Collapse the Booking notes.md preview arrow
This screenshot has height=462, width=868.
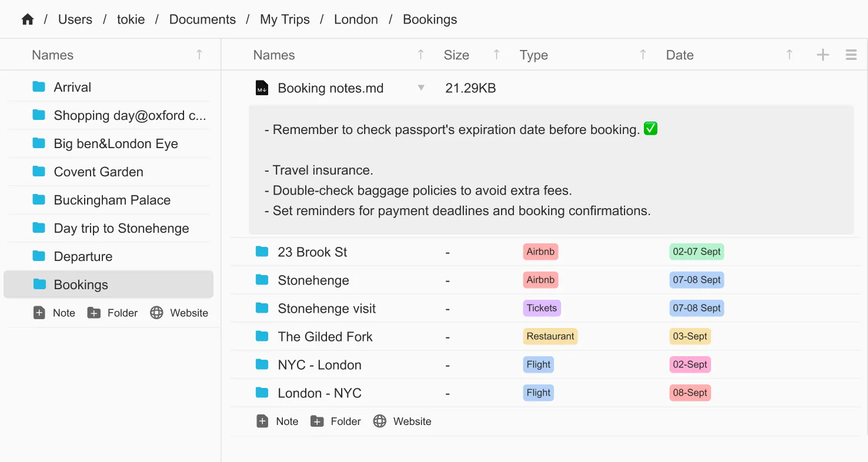coord(421,88)
